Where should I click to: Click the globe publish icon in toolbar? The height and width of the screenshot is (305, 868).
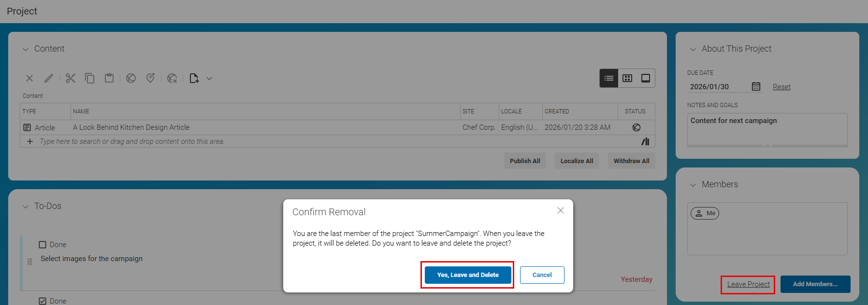(131, 78)
